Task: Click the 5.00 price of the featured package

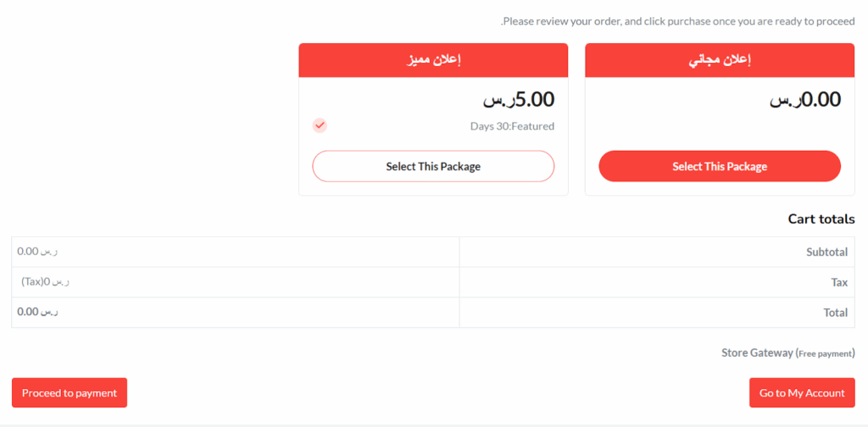Action: 519,100
